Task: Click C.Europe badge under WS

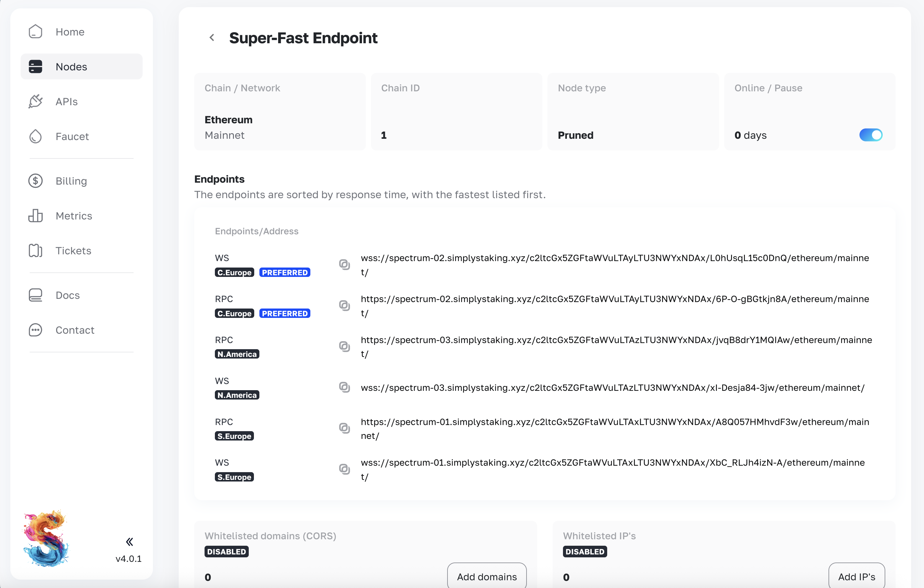Action: click(235, 272)
